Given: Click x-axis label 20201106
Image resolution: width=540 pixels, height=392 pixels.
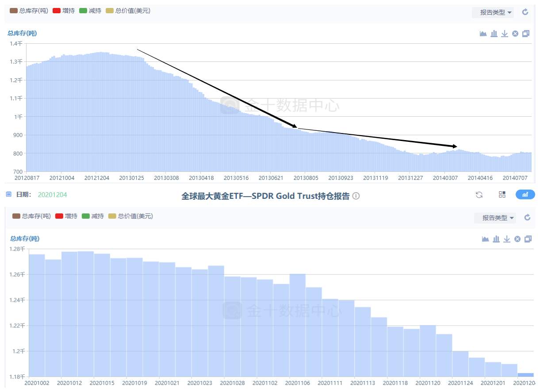Looking at the screenshot, I should [x=298, y=383].
